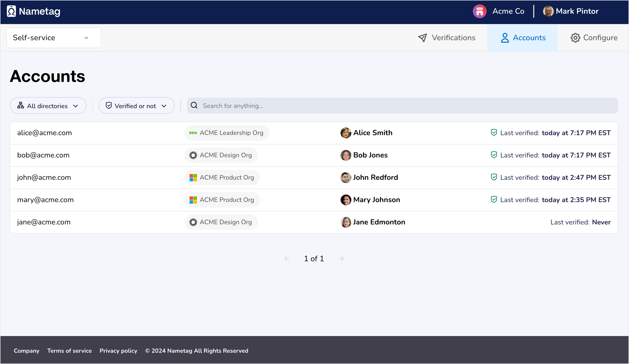629x364 pixels.
Task: Click the All directories hierarchy icon
Action: (20, 105)
